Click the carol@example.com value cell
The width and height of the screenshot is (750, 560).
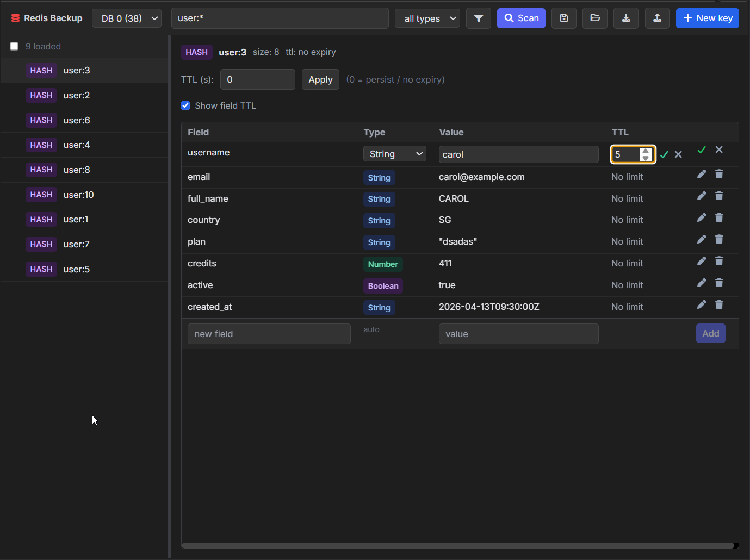click(x=482, y=177)
